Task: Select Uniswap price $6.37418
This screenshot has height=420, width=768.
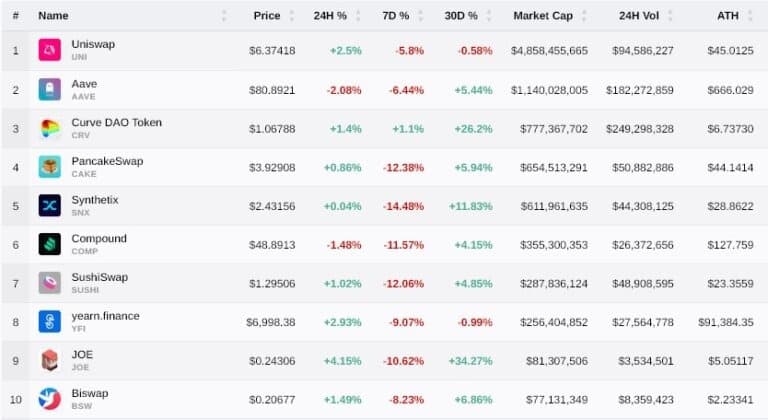Action: [272, 50]
